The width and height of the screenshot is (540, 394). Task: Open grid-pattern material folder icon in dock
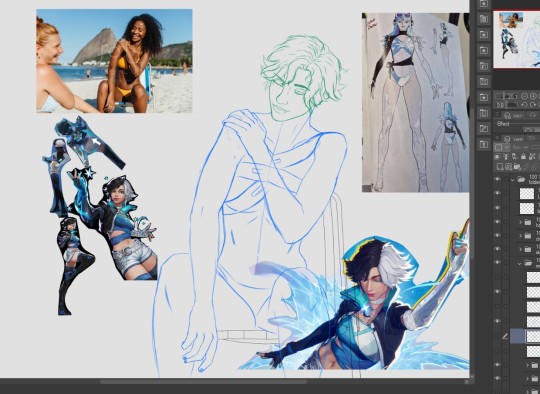(x=484, y=81)
